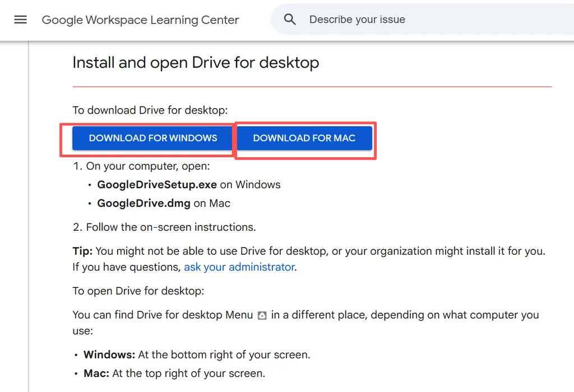Click the 'To open Drive for desktop:' text
This screenshot has width=574, height=392.
(138, 291)
